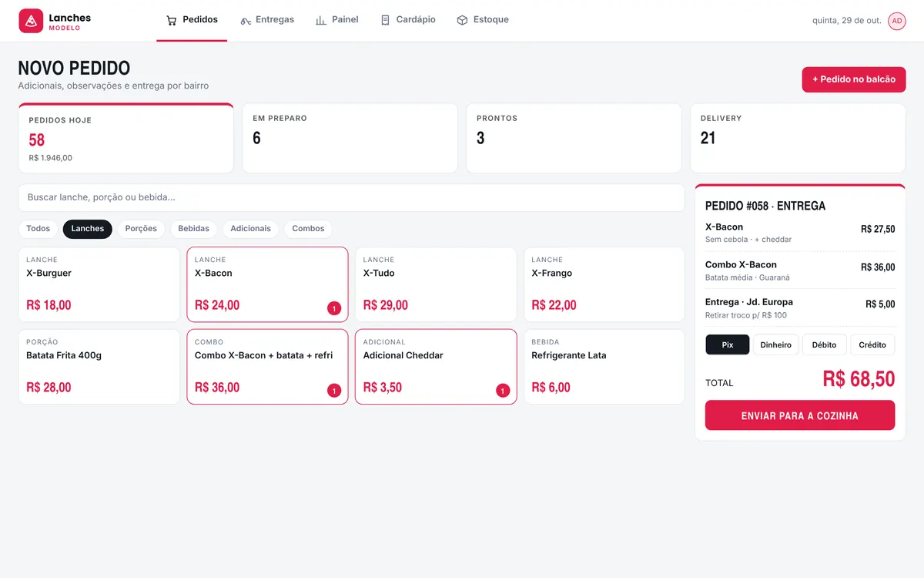This screenshot has height=578, width=924.
Task: Open the Prontos summary card
Action: (574, 138)
